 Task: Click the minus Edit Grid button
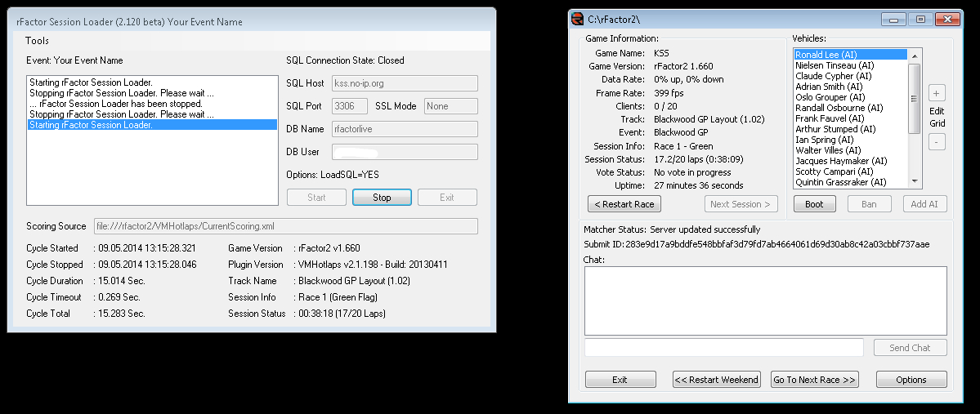pyautogui.click(x=937, y=141)
